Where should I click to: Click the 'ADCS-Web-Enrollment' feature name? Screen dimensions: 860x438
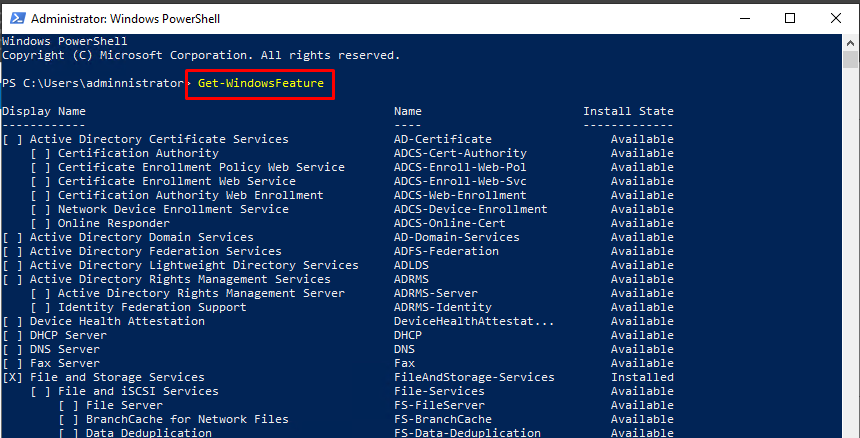tap(460, 195)
